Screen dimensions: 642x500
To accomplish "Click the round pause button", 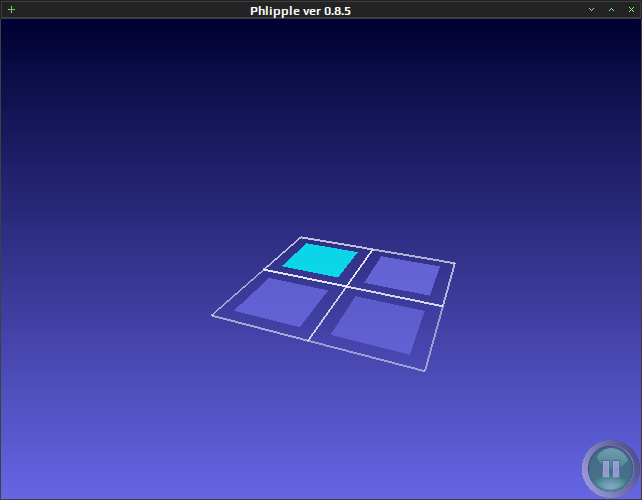I will coord(610,468).
